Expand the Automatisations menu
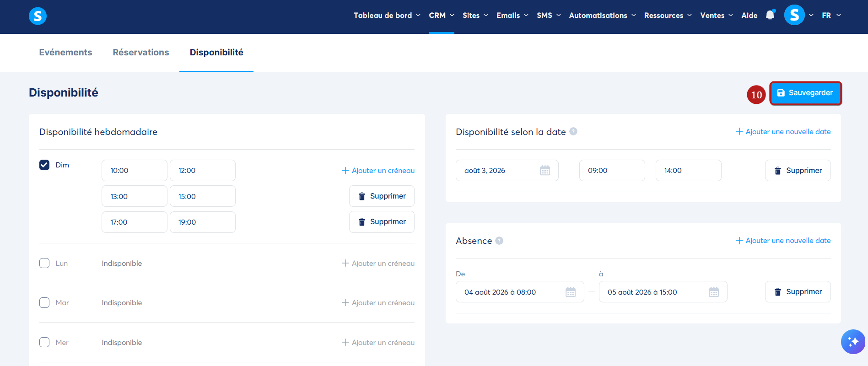 tap(603, 15)
